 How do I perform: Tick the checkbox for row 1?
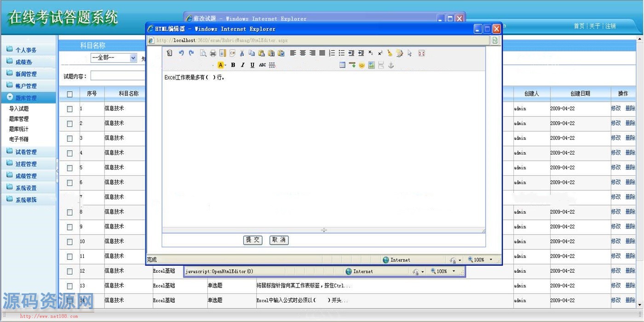tap(70, 109)
